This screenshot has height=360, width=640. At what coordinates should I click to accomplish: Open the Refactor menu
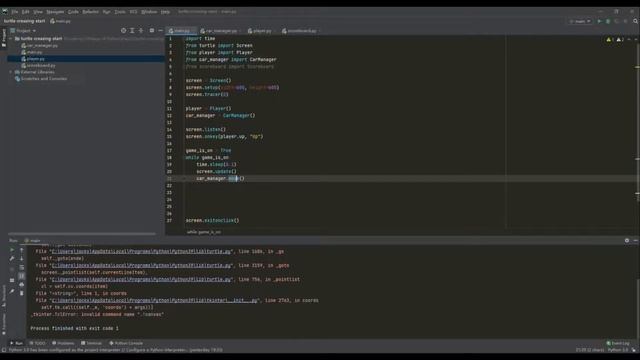pyautogui.click(x=90, y=12)
